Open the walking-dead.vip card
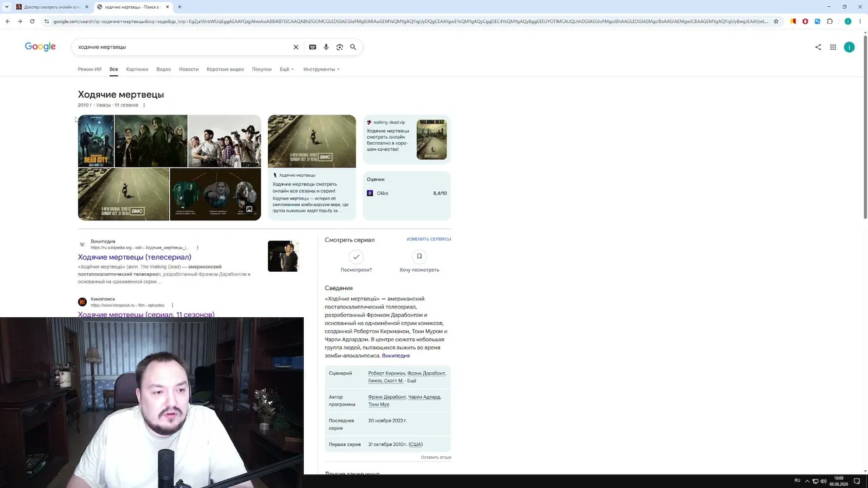Viewport: 868px width, 488px height. 407,140
